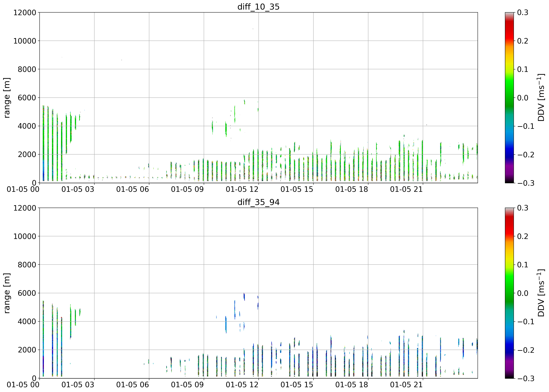Viewport: 549px width, 392px height.
Task: Click the 0.1 tick on diff_10_35 colorbar
Action: (523, 69)
